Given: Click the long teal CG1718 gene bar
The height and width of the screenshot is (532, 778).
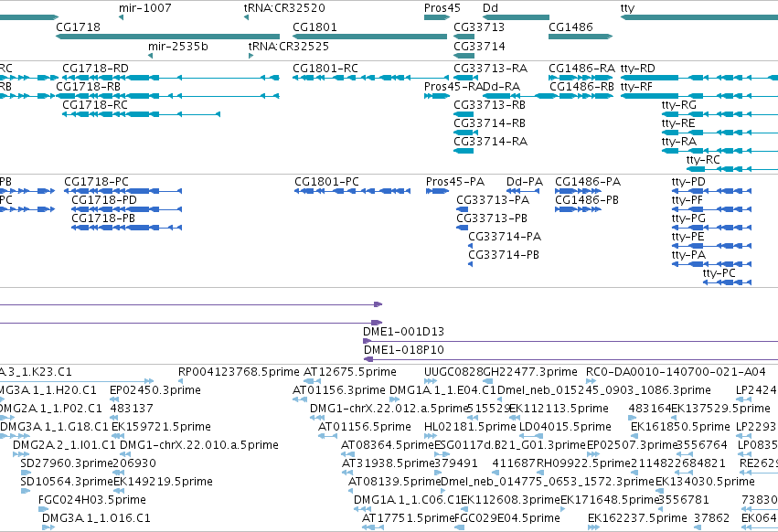Looking at the screenshot, I should point(167,37).
